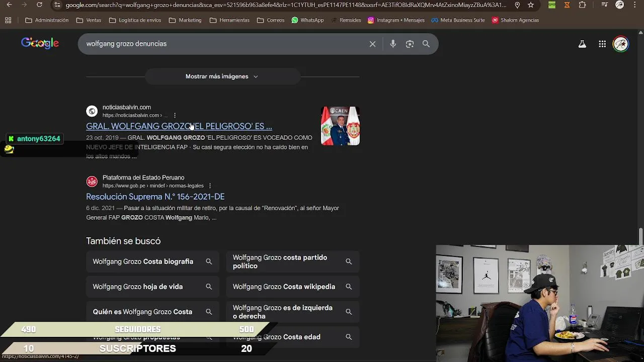Image resolution: width=644 pixels, height=362 pixels.
Task: Open the Ventas bookmarks folder
Action: tap(89, 20)
